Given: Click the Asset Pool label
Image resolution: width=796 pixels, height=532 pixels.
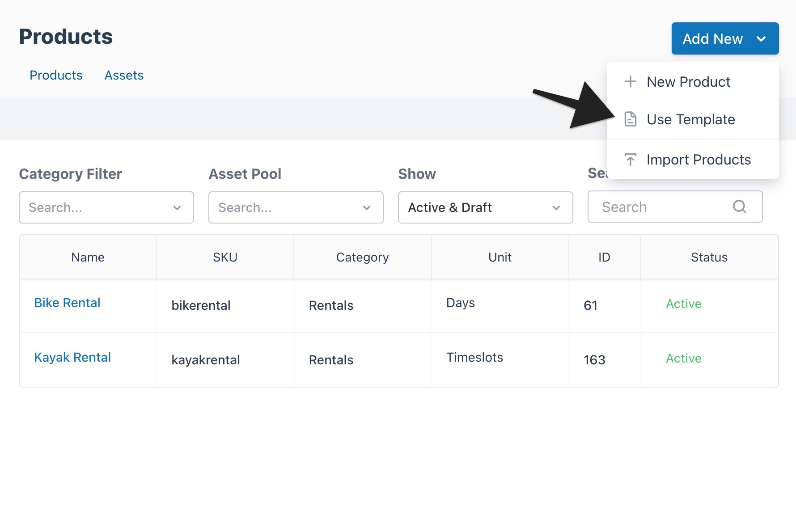Looking at the screenshot, I should coord(245,174).
